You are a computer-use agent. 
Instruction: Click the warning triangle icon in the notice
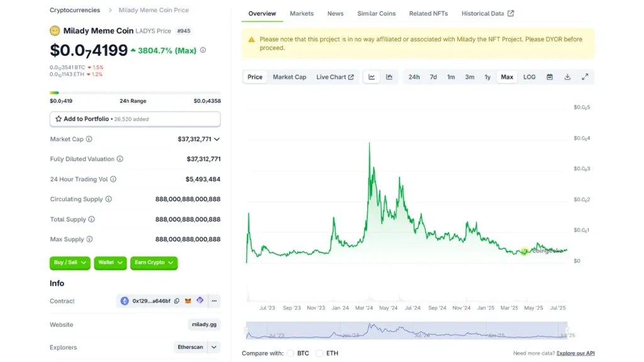point(252,40)
